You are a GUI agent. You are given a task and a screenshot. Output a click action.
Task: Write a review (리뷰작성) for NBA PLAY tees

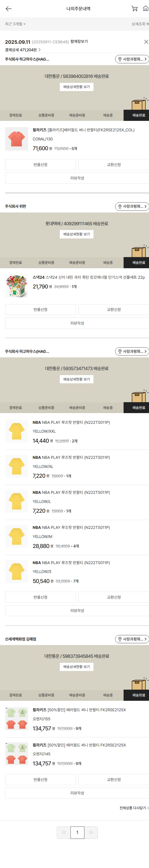[77, 611]
